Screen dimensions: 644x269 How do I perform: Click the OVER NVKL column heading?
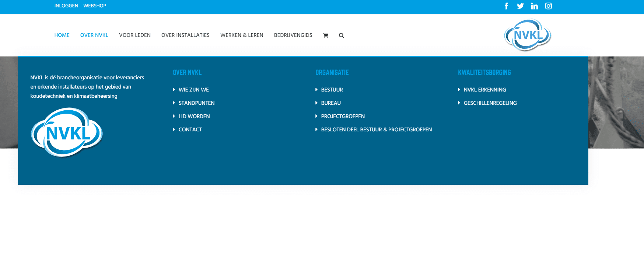coord(187,73)
